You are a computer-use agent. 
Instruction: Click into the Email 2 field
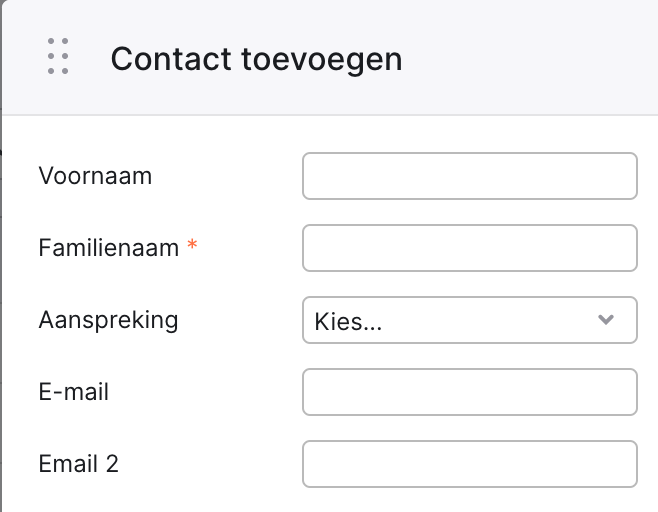coord(470,464)
